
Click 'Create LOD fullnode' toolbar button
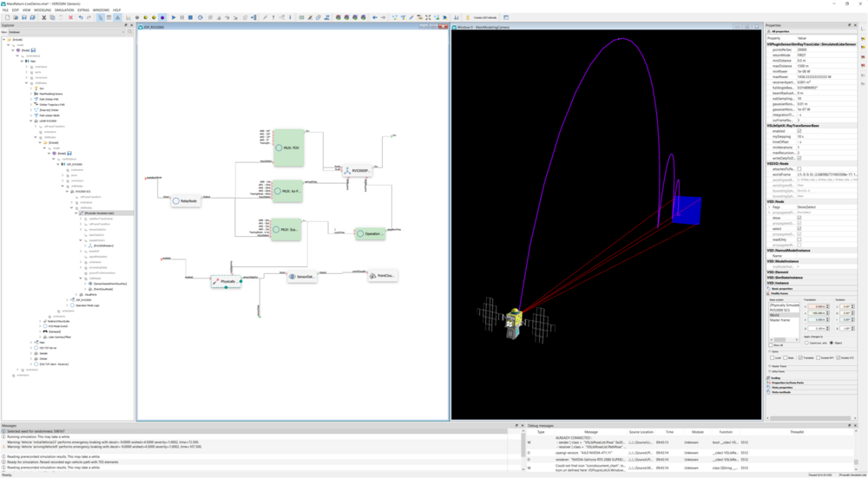tap(485, 17)
